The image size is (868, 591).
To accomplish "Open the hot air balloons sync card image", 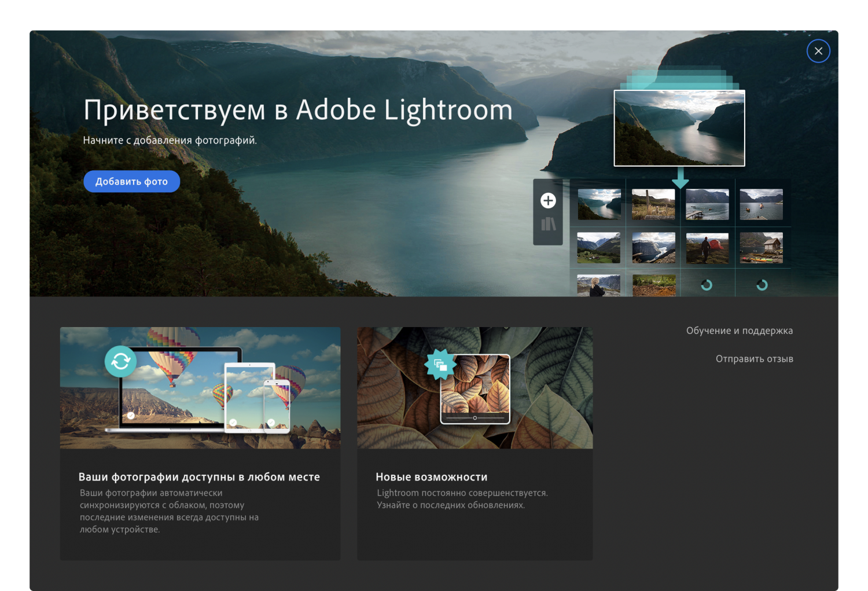I will [200, 388].
